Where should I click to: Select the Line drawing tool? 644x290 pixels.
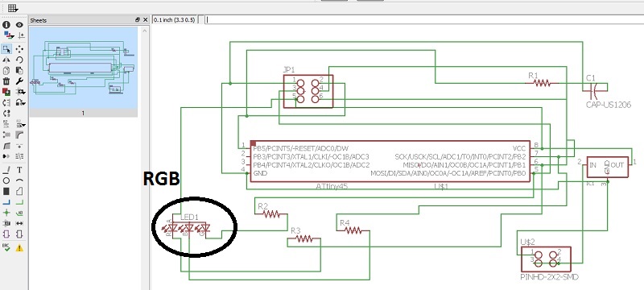(6, 170)
